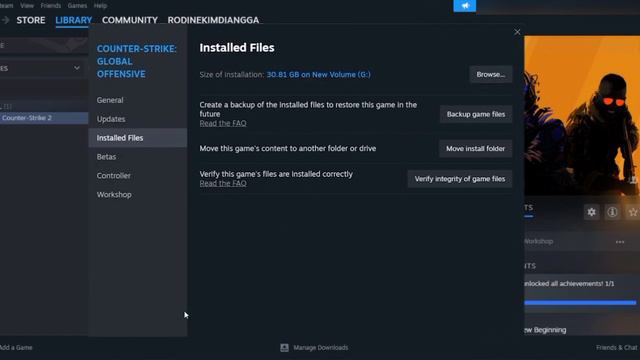The image size is (640, 360).
Task: Open the Games menu
Action: click(77, 6)
